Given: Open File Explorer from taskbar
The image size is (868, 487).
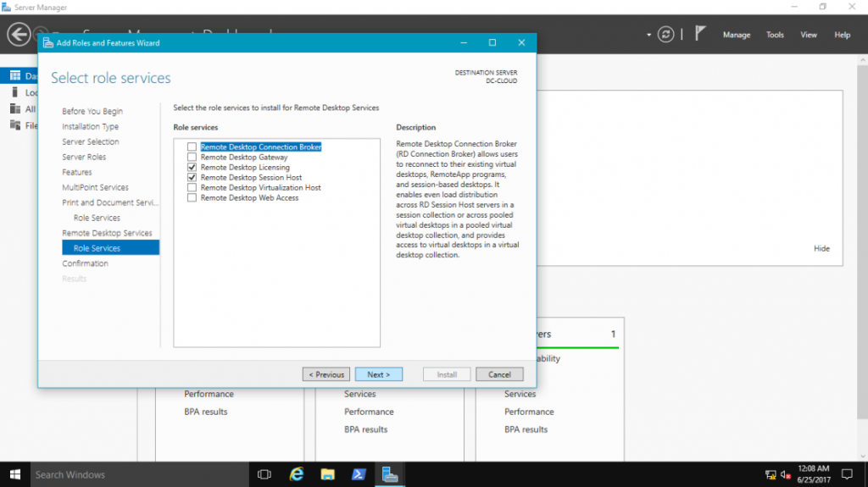Looking at the screenshot, I should tap(328, 474).
